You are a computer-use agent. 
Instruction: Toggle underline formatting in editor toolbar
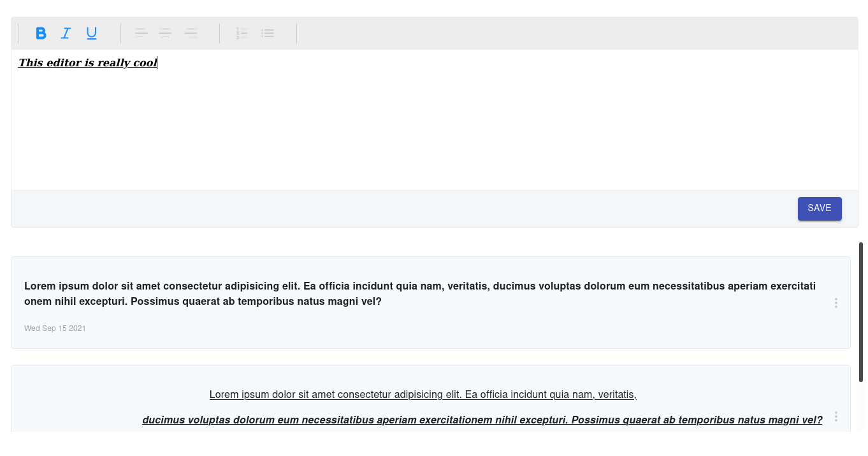[x=91, y=33]
